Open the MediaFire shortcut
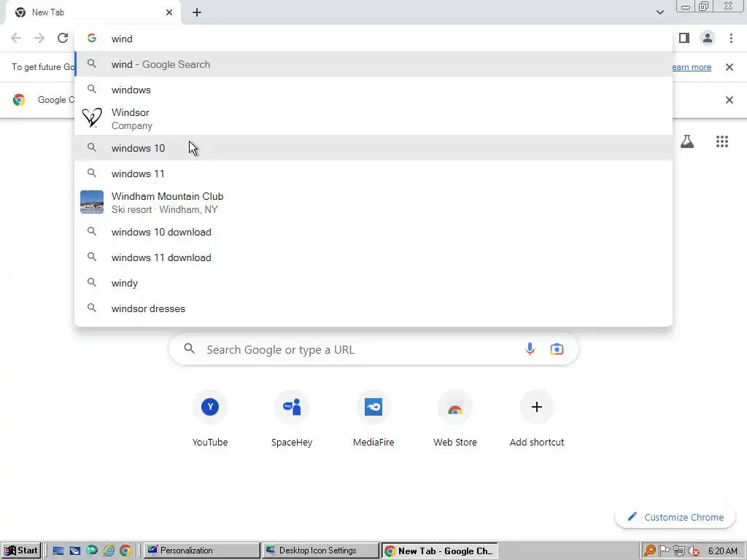 [x=373, y=419]
